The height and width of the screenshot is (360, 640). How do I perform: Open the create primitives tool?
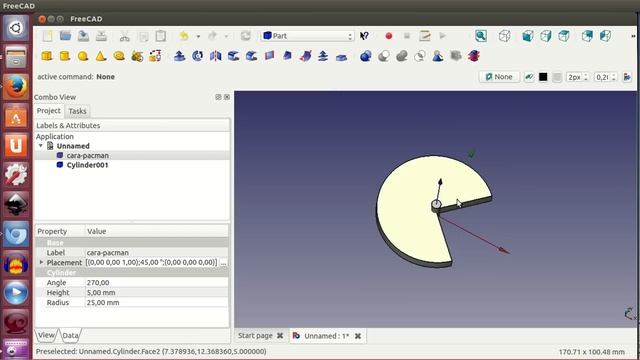pyautogui.click(x=137, y=56)
